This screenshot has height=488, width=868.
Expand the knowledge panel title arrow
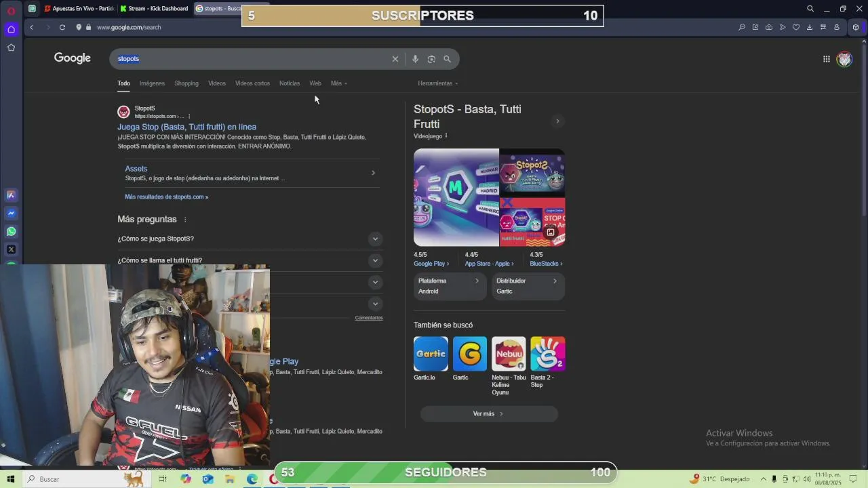557,121
